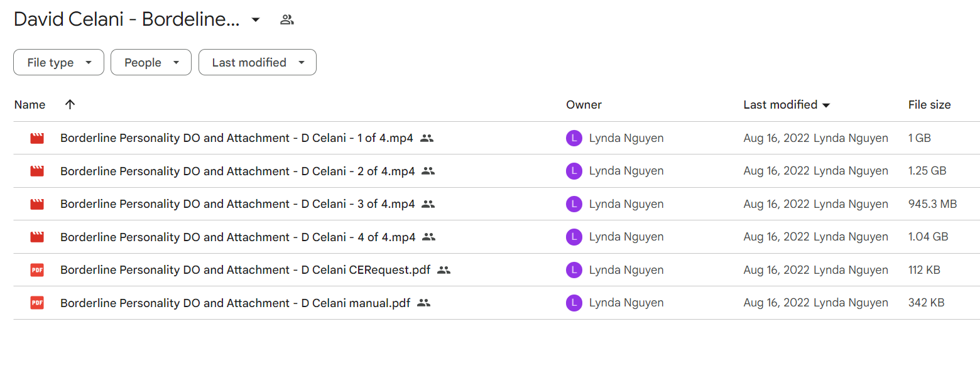Screen dimensions: 980x368
Task: Click the PDF icon for the Celani manual
Action: point(37,303)
